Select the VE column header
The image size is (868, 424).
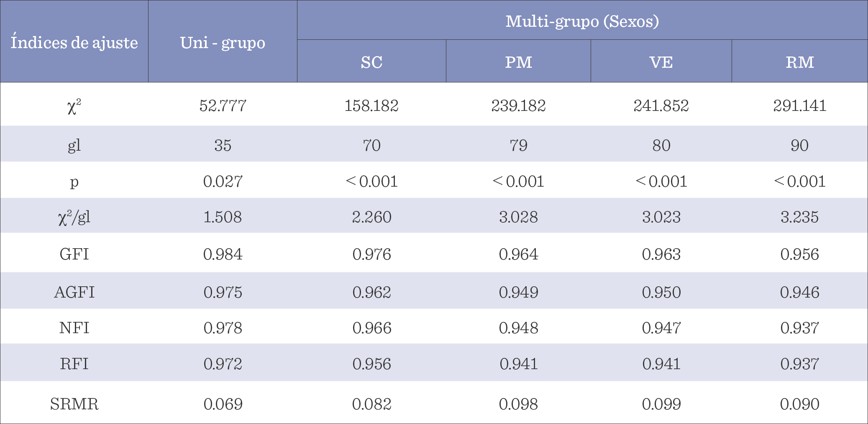click(x=661, y=62)
